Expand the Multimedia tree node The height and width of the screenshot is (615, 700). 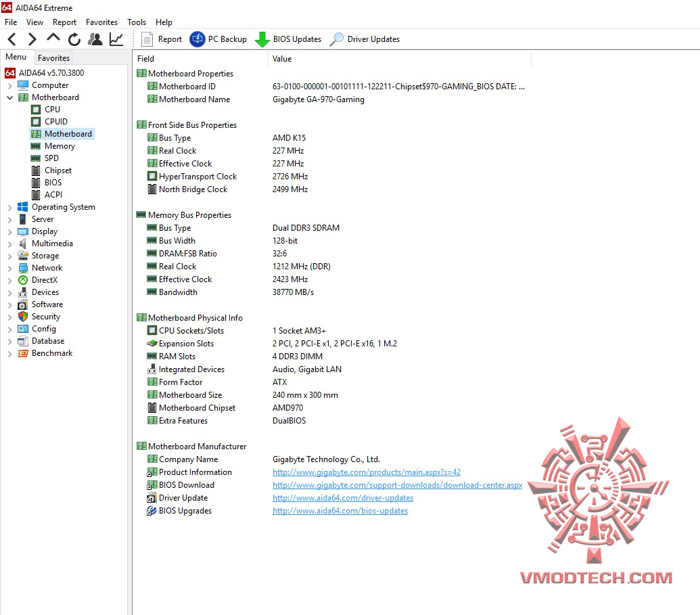click(10, 244)
